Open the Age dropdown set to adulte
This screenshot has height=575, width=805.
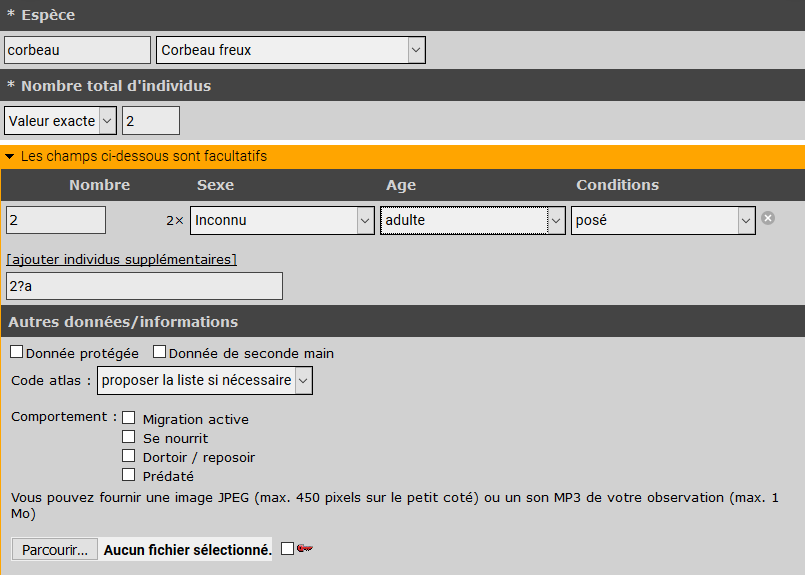coord(472,220)
